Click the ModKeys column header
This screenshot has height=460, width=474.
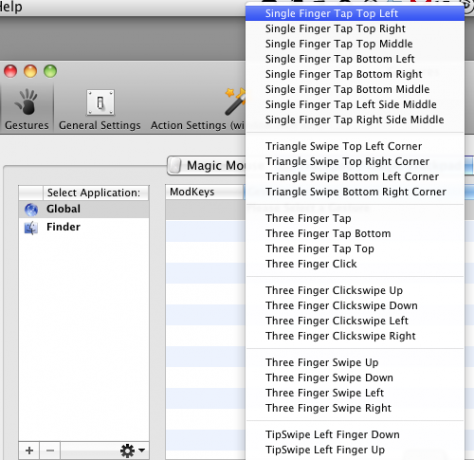pyautogui.click(x=205, y=192)
